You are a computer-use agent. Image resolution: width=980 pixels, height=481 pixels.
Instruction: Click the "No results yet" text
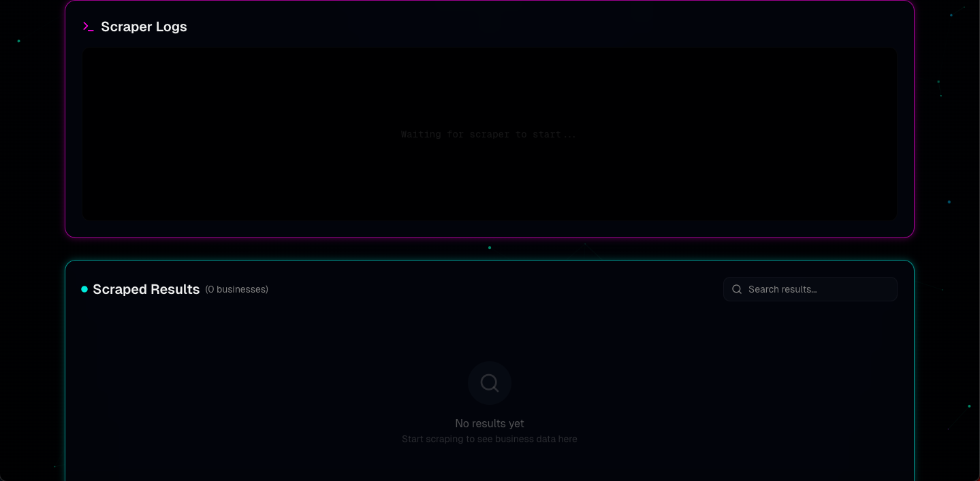click(x=489, y=423)
